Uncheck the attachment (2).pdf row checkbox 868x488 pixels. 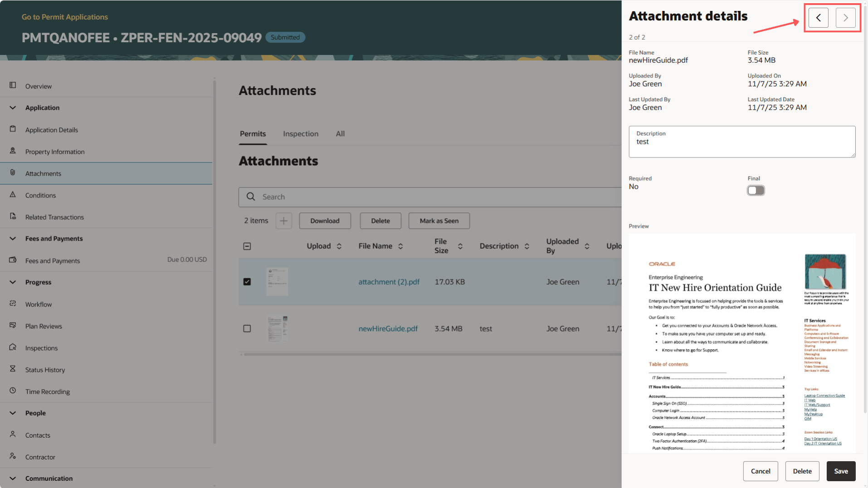[x=247, y=281]
